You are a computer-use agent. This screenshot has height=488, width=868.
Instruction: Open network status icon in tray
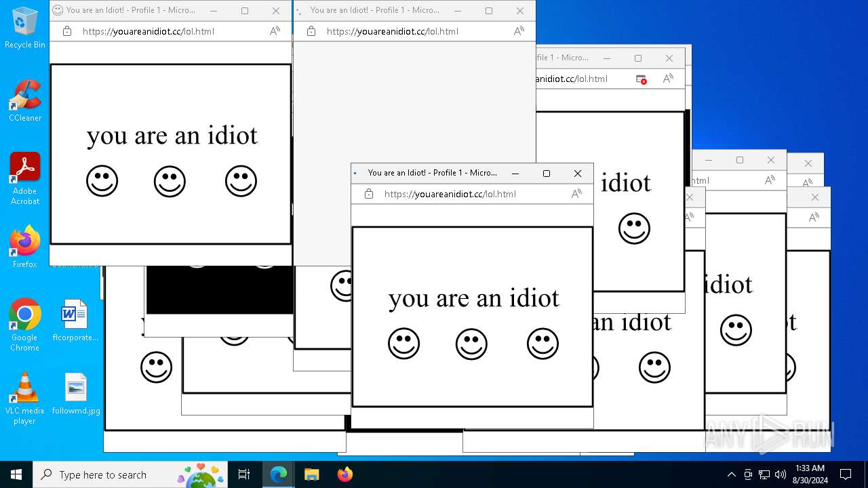point(764,474)
